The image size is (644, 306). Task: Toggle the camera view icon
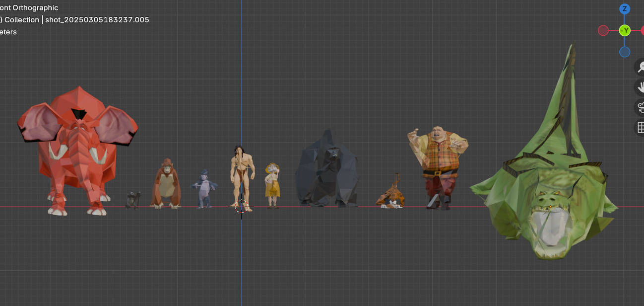[x=641, y=107]
